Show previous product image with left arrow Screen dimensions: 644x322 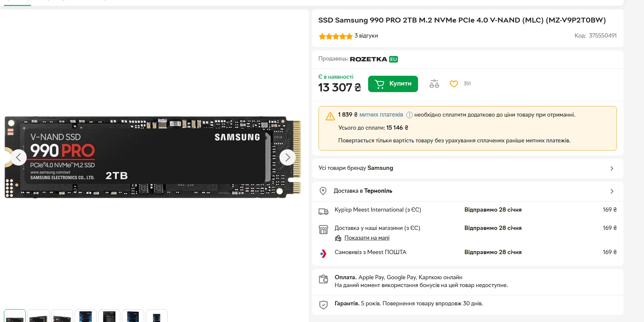coord(19,157)
